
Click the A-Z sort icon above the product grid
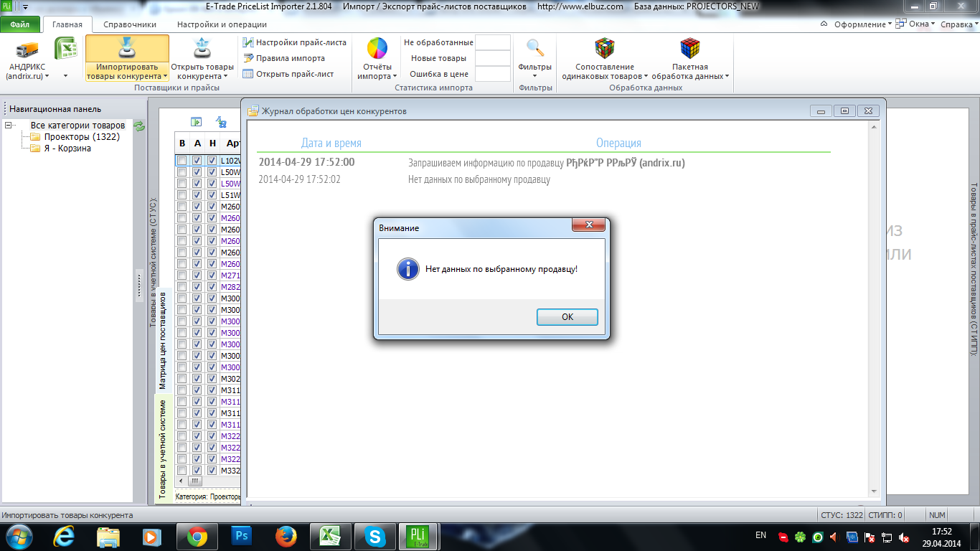pos(222,122)
